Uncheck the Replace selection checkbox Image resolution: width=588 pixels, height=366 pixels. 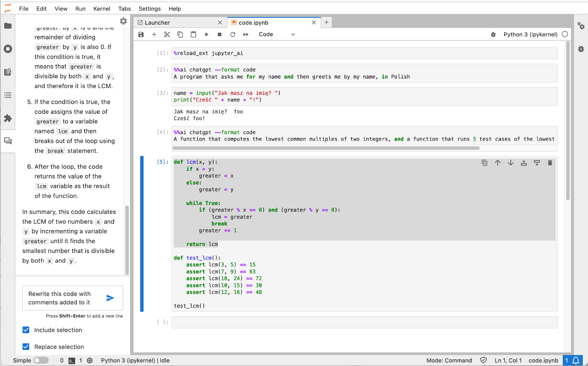[26, 347]
